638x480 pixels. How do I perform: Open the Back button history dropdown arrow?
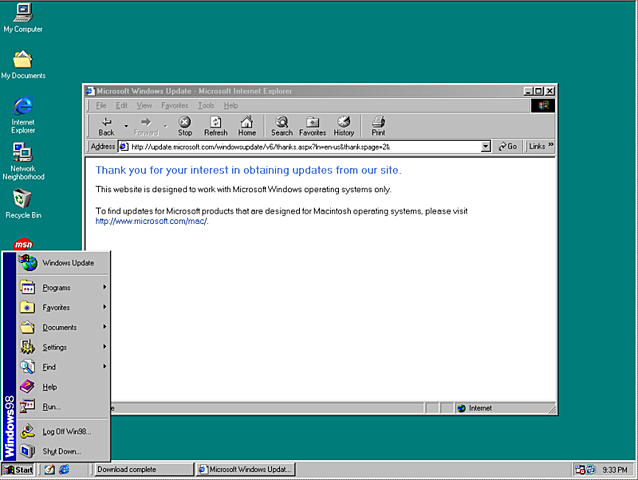126,126
